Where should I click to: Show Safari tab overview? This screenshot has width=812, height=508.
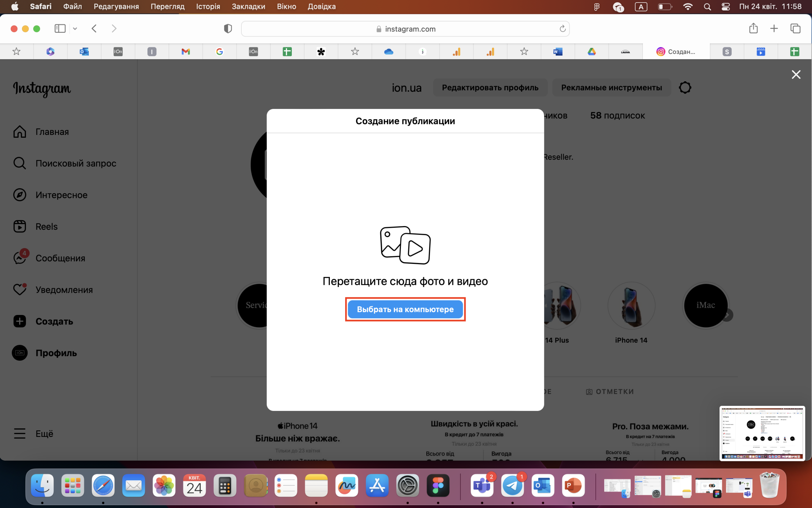coord(795,29)
